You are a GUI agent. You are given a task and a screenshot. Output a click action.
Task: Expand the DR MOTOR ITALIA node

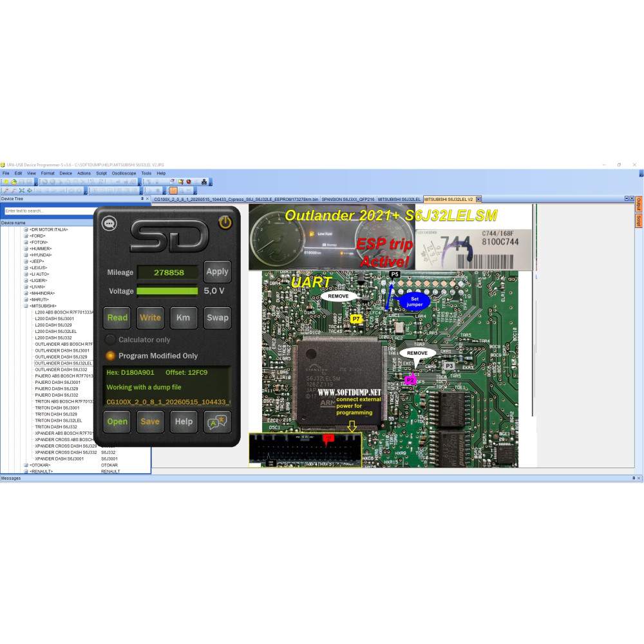click(x=26, y=230)
